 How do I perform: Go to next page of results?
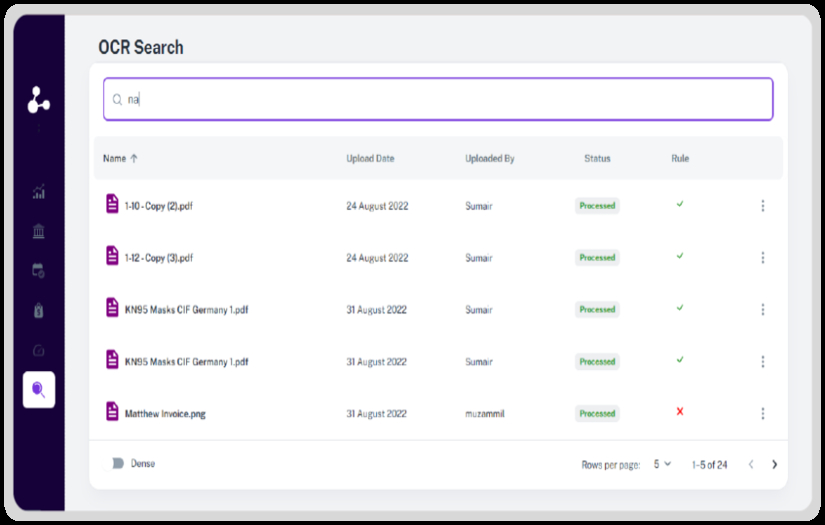click(774, 465)
